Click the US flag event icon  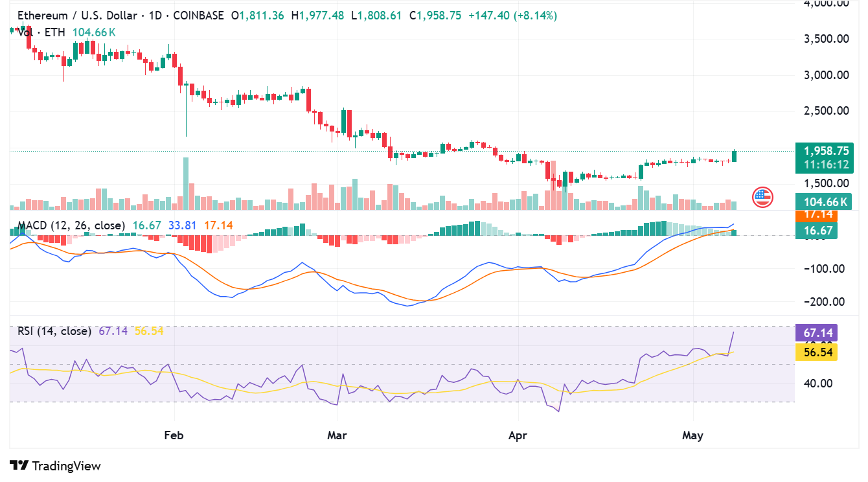click(762, 197)
